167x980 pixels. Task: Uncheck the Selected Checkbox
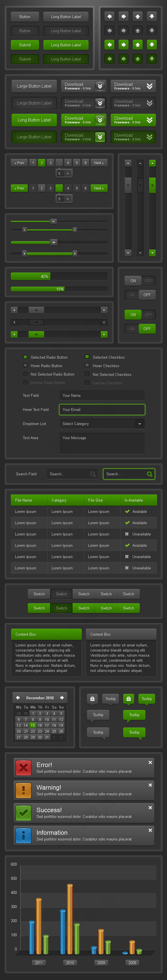pos(87,357)
